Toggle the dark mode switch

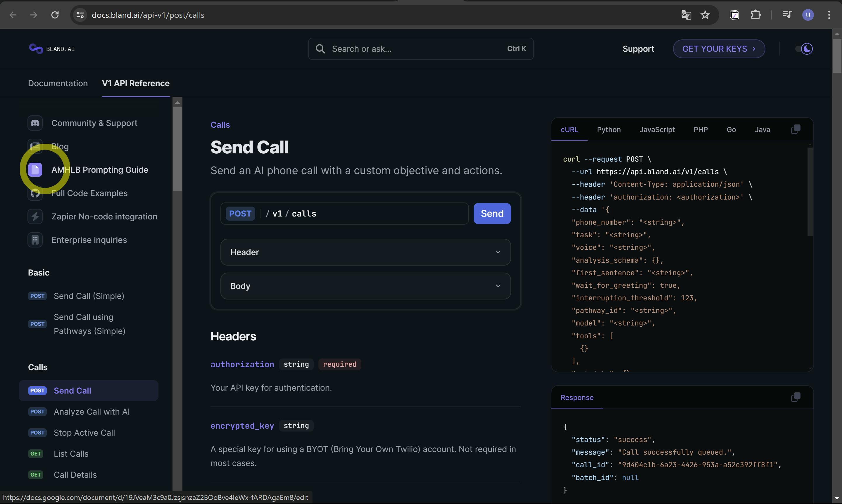[804, 49]
